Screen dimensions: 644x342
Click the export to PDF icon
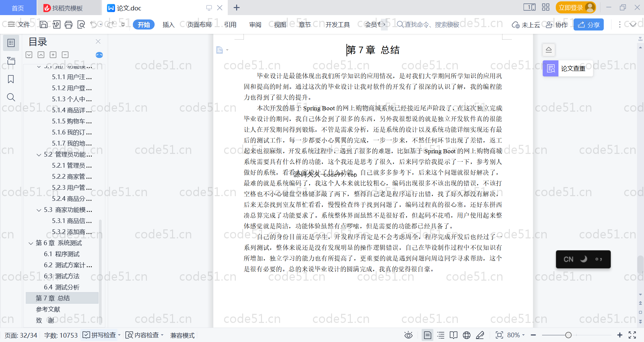point(56,24)
